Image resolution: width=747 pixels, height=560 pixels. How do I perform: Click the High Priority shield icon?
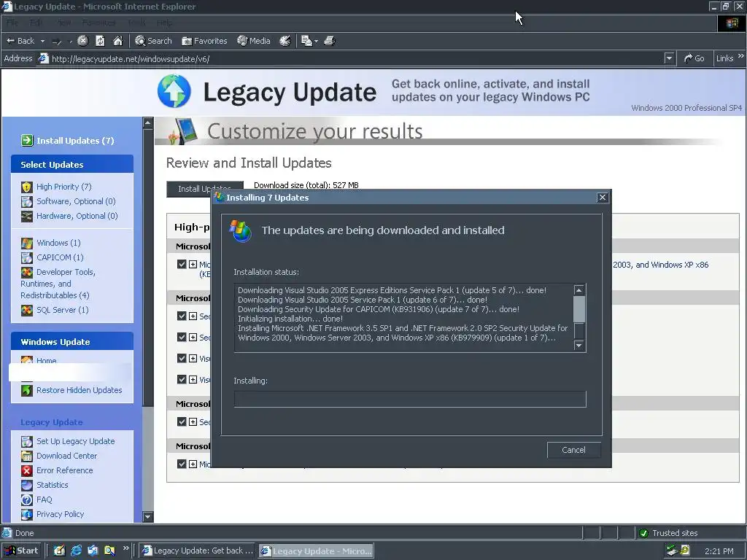[27, 187]
